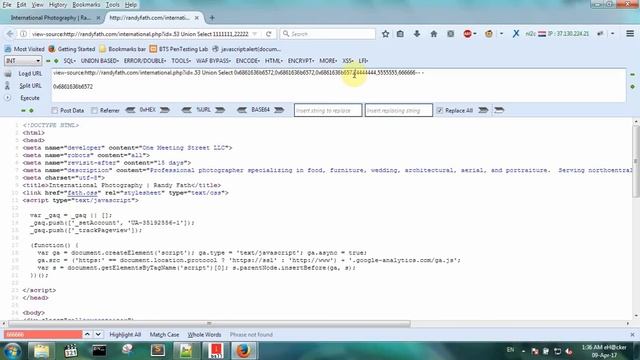This screenshot has width=640, height=360.
Task: Open the bookmarks list clipboard icon
Action: 400,34
